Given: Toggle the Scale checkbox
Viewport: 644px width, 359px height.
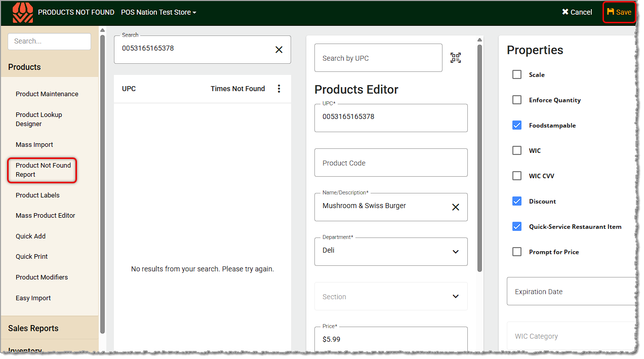Looking at the screenshot, I should pyautogui.click(x=517, y=74).
